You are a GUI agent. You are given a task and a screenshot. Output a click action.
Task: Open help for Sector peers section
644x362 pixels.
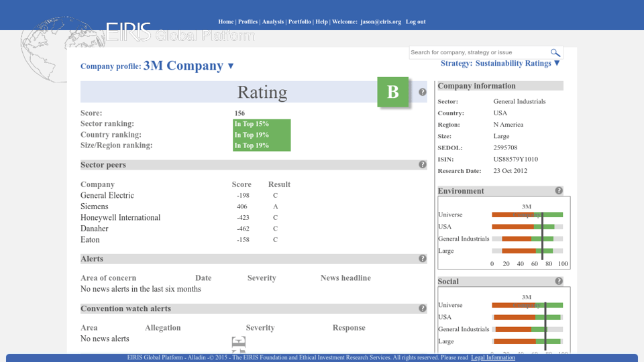423,165
